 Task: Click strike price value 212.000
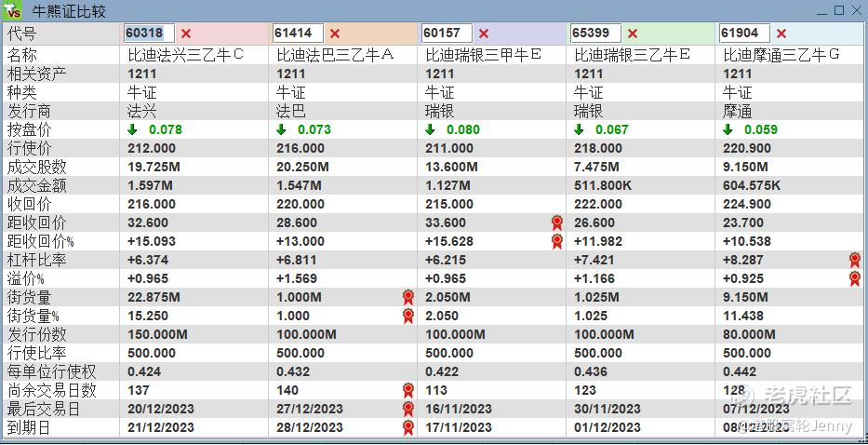coord(151,149)
